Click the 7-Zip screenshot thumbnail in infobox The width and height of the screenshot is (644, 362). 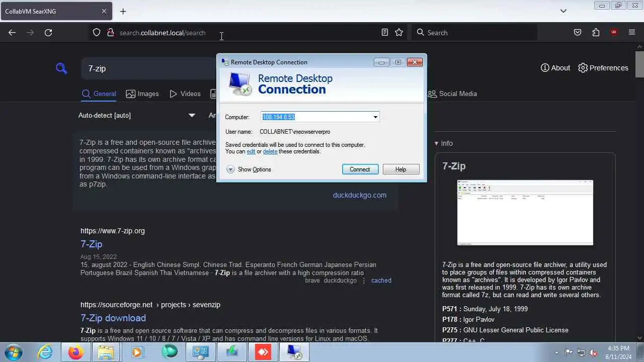(525, 213)
